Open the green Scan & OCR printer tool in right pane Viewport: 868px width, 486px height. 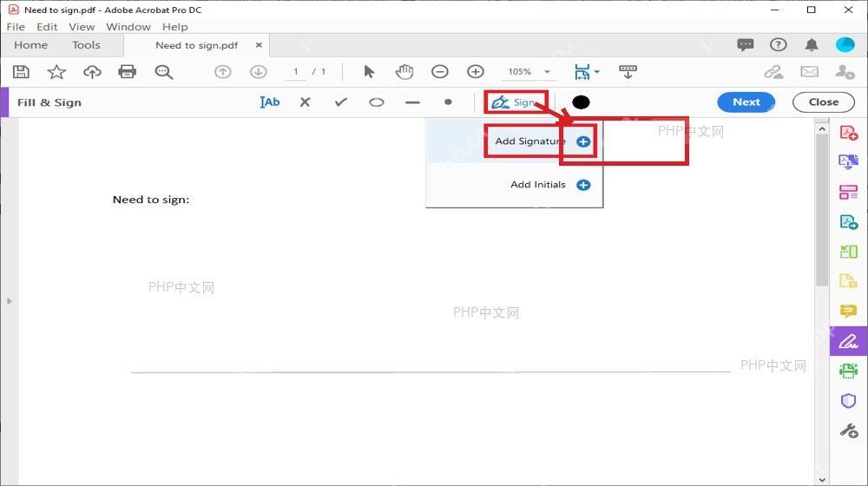[x=848, y=371]
